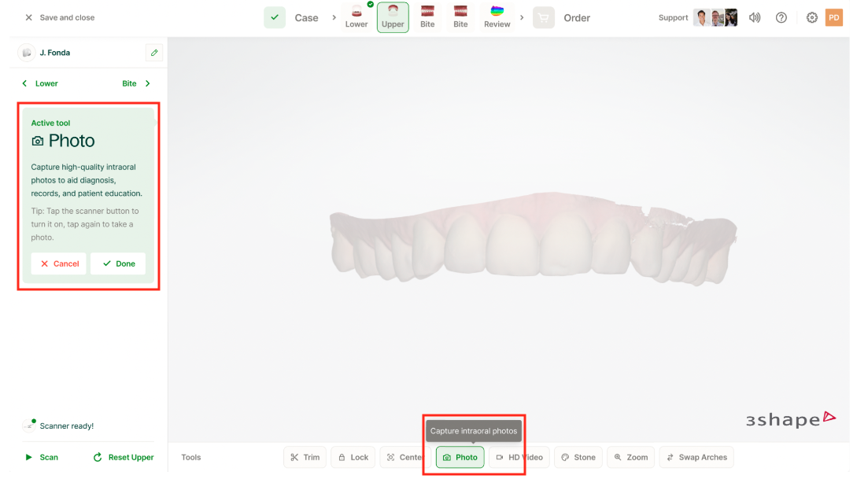
Task: Click the Support team photos
Action: [715, 17]
